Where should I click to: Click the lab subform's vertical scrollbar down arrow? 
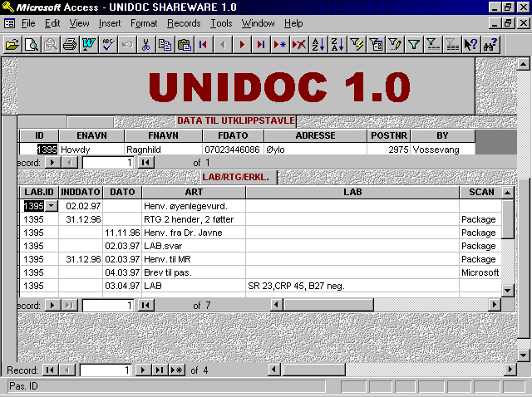[x=508, y=290]
